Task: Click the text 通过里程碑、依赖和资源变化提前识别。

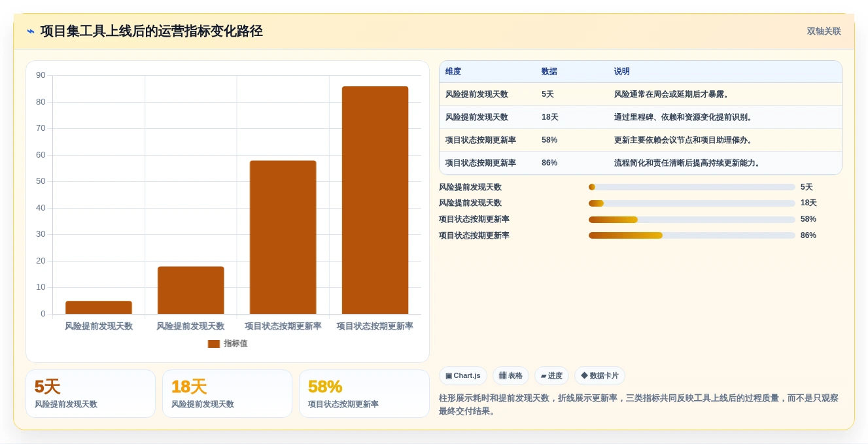Action: (x=685, y=118)
